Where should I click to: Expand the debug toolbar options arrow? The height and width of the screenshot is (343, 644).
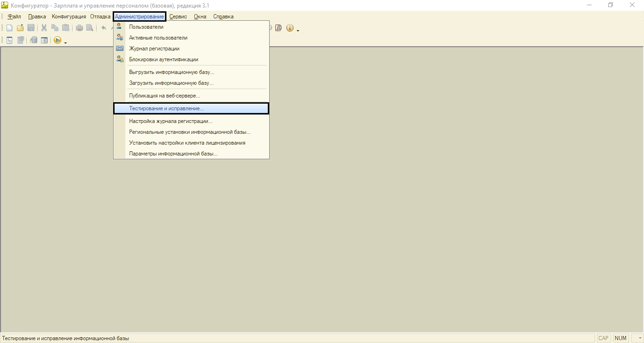66,42
